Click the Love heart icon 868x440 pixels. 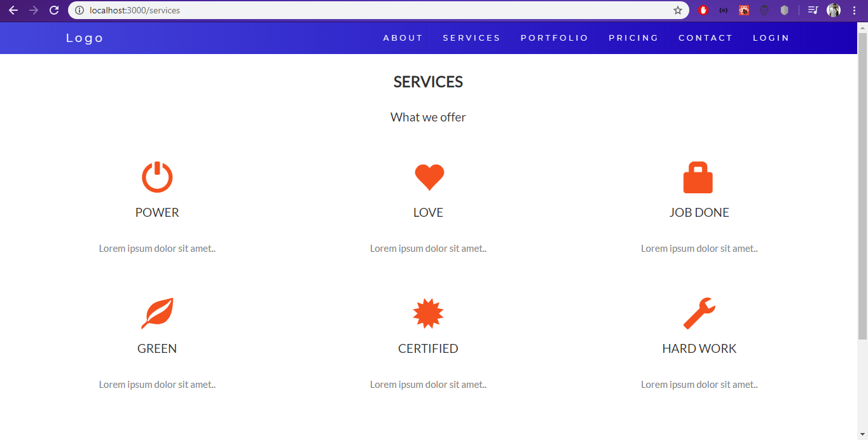[429, 177]
